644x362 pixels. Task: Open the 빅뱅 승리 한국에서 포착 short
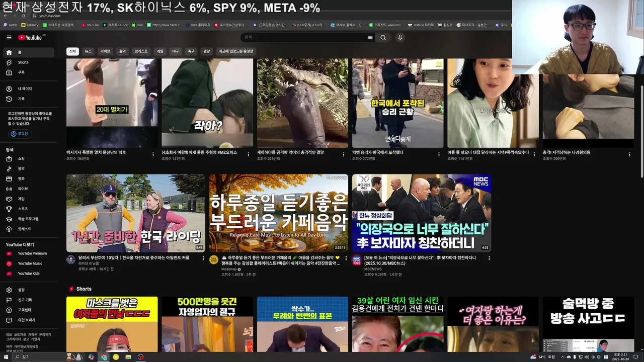pyautogui.click(x=398, y=103)
